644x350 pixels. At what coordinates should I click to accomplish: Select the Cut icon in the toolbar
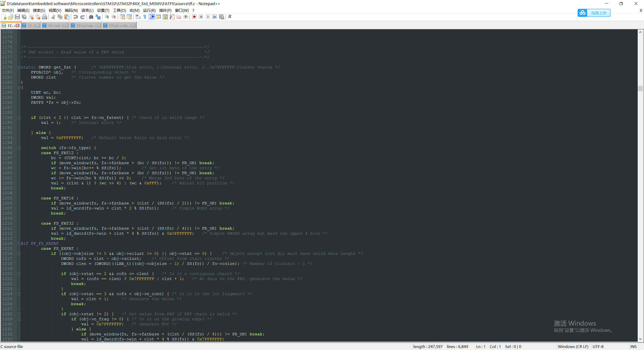tap(53, 17)
